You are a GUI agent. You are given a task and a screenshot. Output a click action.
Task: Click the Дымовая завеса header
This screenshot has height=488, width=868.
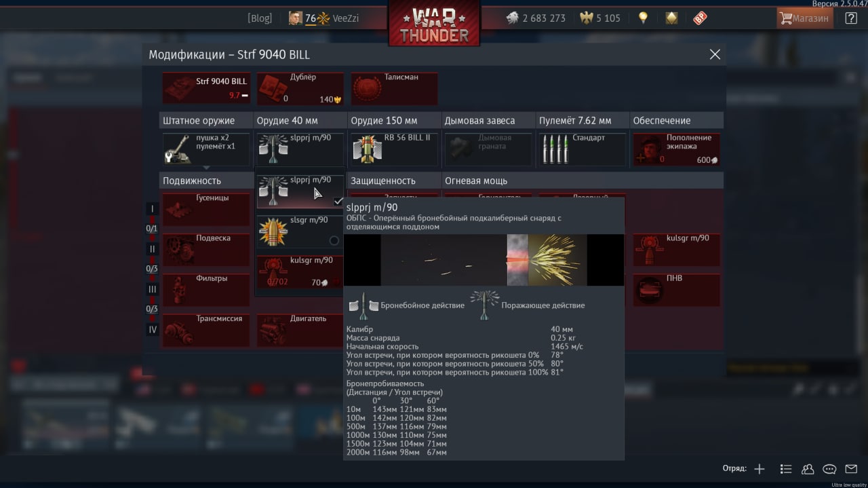tap(488, 120)
